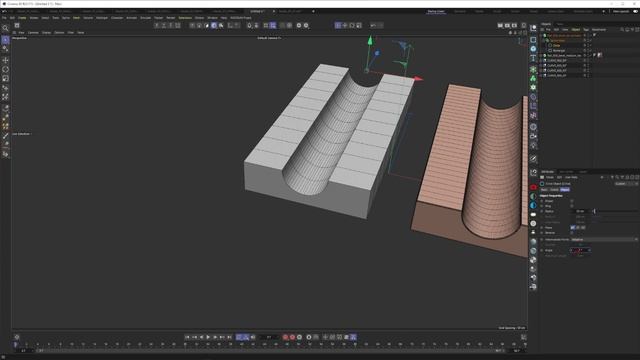Toggle the Ellipse checkbox

pos(571,201)
